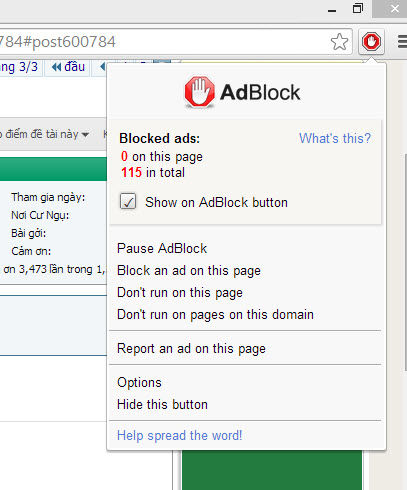Open AdBlock Options

pyautogui.click(x=139, y=383)
